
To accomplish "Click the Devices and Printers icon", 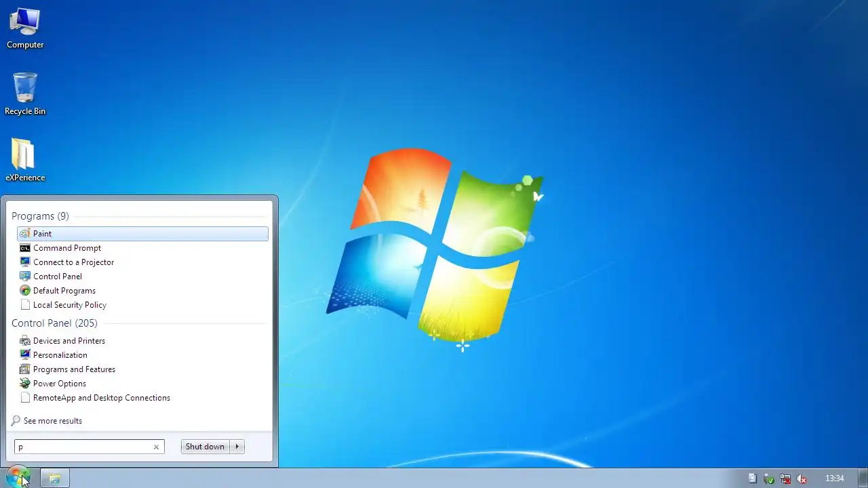I will [x=25, y=341].
